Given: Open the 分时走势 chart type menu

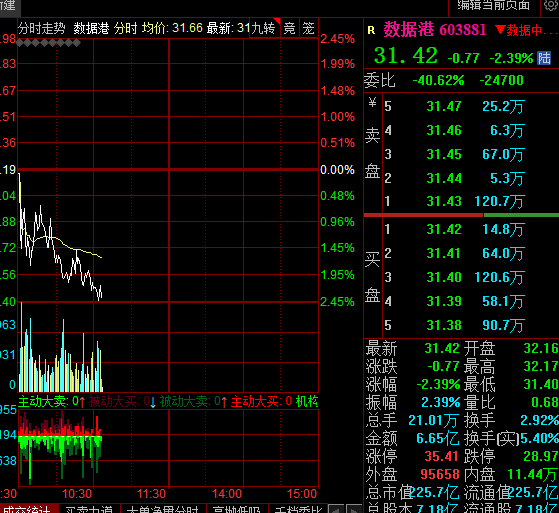Looking at the screenshot, I should (42, 28).
